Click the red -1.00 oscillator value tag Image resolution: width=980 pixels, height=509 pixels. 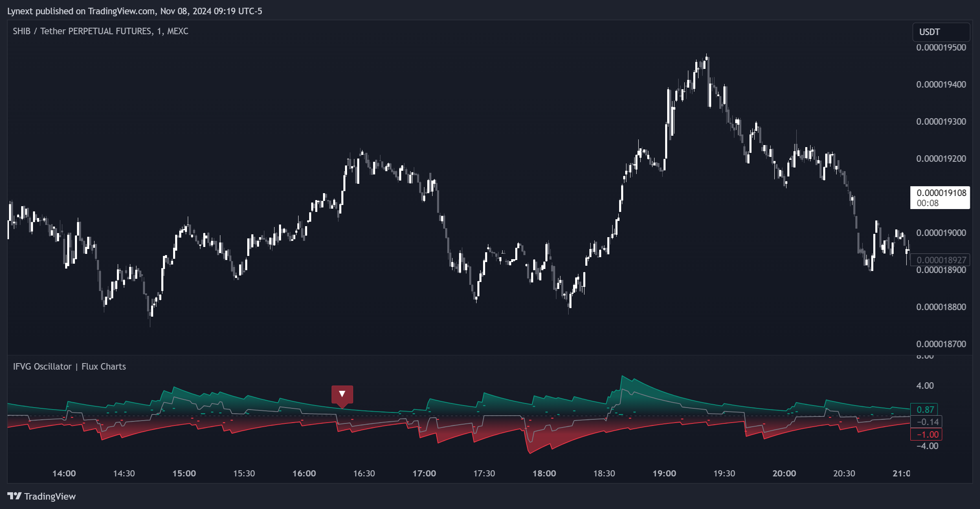pyautogui.click(x=927, y=434)
